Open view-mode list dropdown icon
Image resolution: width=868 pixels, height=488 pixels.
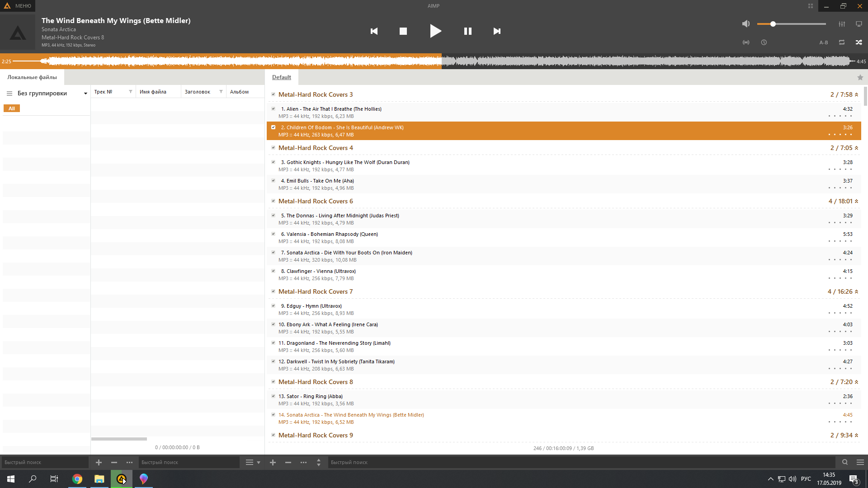tap(253, 462)
